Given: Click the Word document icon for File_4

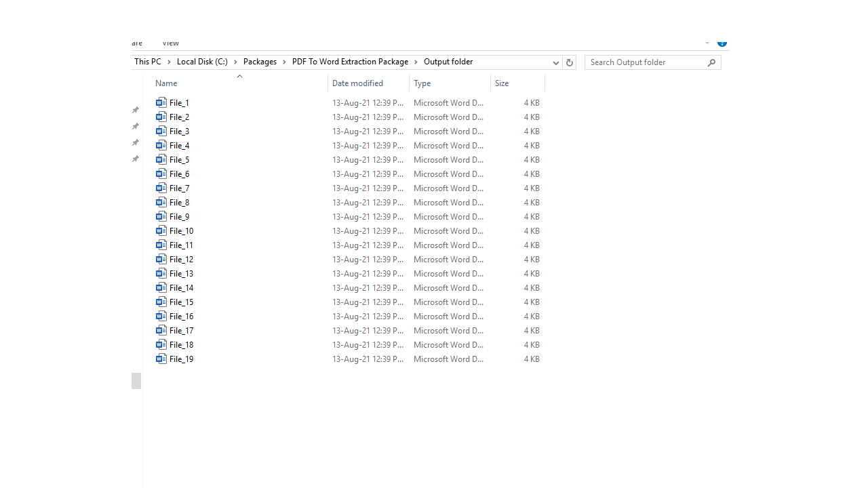Looking at the screenshot, I should pos(161,145).
